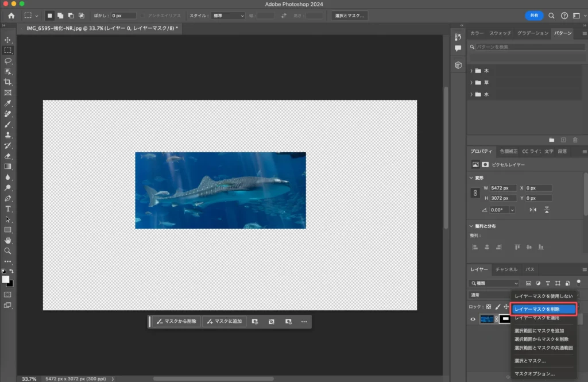Select the Horizontal Type tool

[x=8, y=209]
